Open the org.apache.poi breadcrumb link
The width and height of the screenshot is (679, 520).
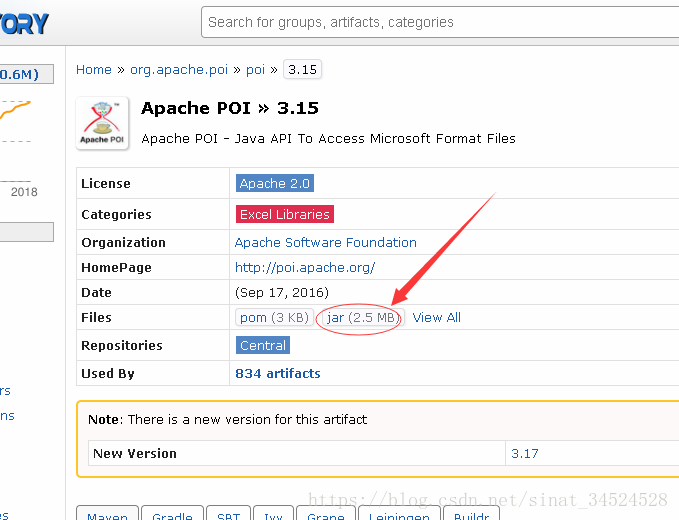click(179, 70)
